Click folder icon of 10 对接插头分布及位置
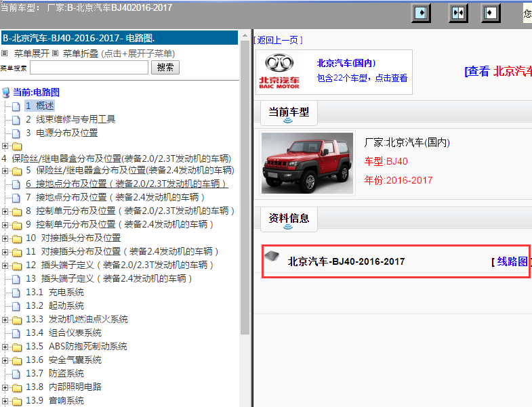This screenshot has height=407, width=532. [17, 239]
